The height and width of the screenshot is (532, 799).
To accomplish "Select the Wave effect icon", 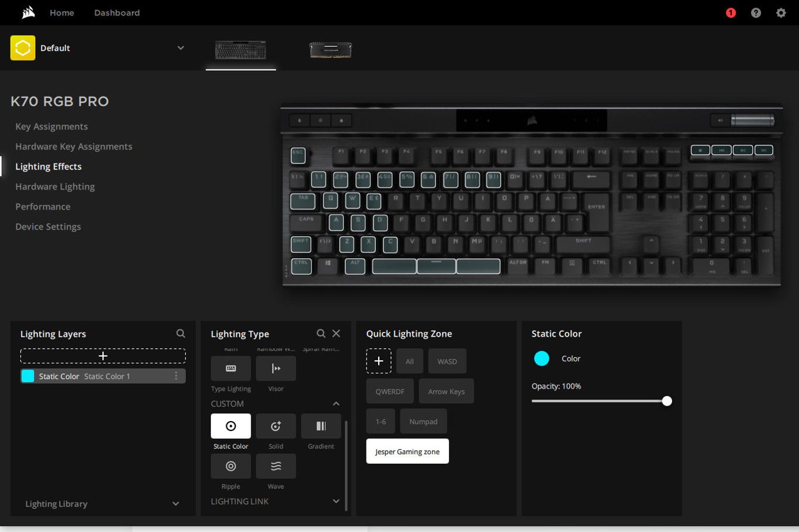I will 276,466.
